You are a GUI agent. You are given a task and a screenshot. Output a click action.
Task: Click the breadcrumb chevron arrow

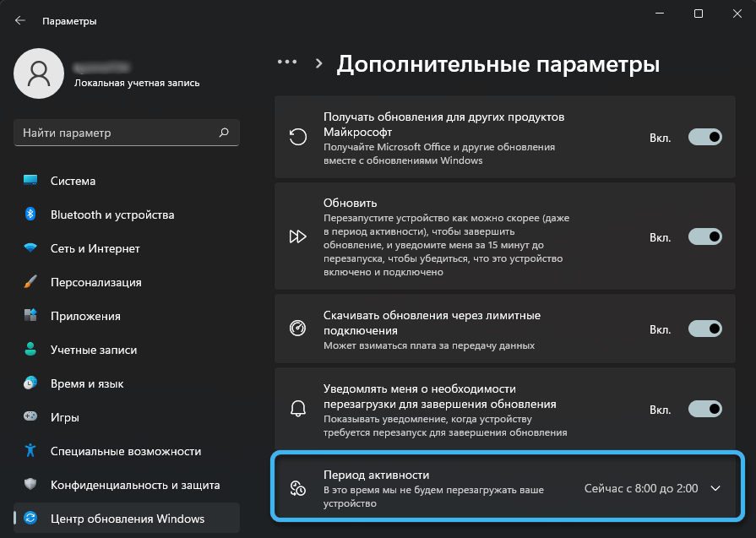tap(319, 63)
